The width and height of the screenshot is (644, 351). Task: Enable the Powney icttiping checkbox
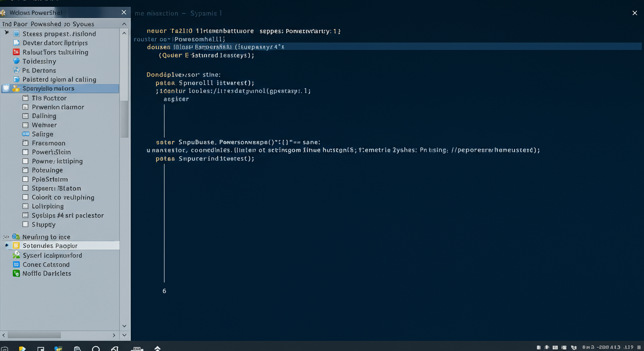26,161
